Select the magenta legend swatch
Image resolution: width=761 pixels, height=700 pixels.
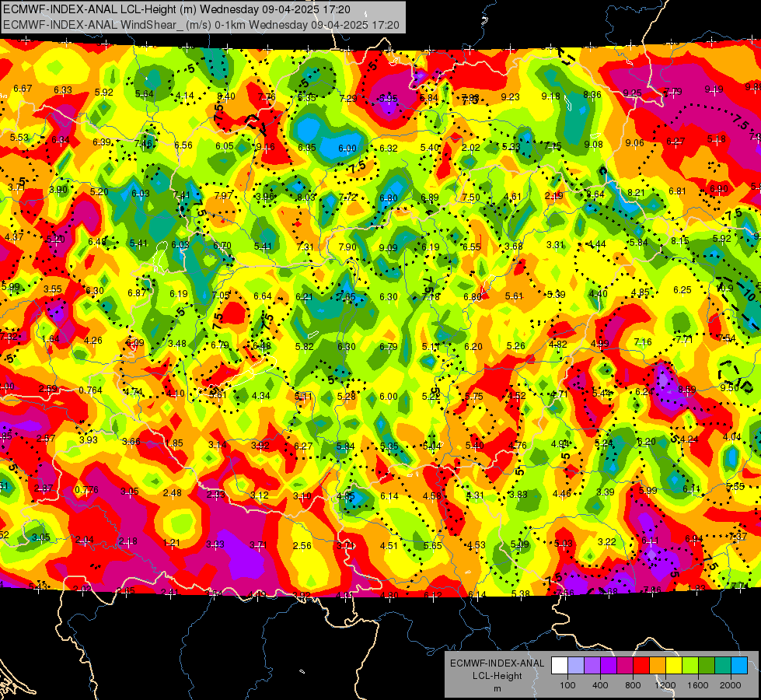point(625,666)
